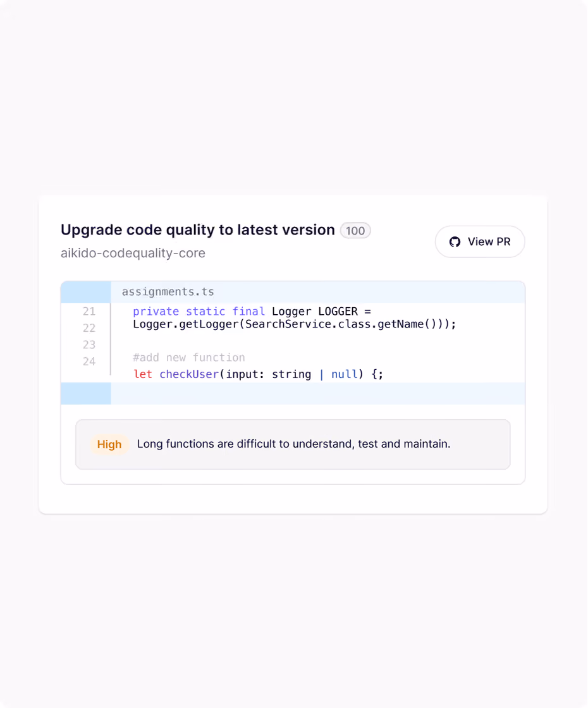Screen dimensions: 588x708
Task: Click the Long functions warning message
Action: tap(293, 444)
